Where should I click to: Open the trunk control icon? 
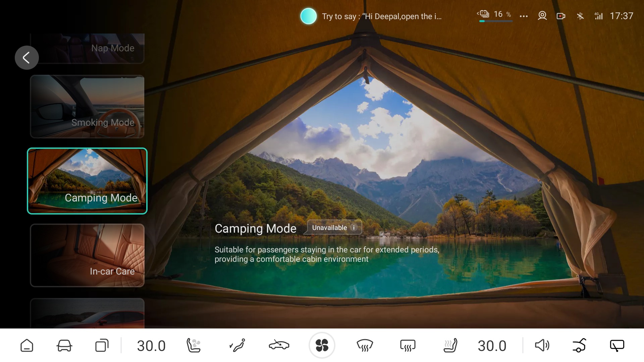coord(579,346)
